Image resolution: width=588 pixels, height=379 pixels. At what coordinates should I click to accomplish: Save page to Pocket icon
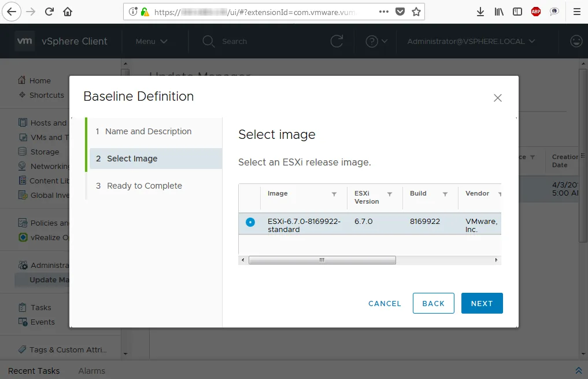400,12
